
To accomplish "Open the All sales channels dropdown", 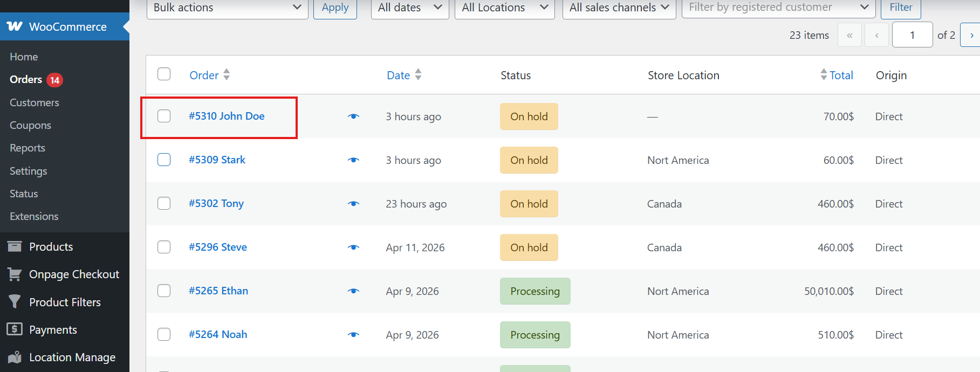I will (x=619, y=8).
